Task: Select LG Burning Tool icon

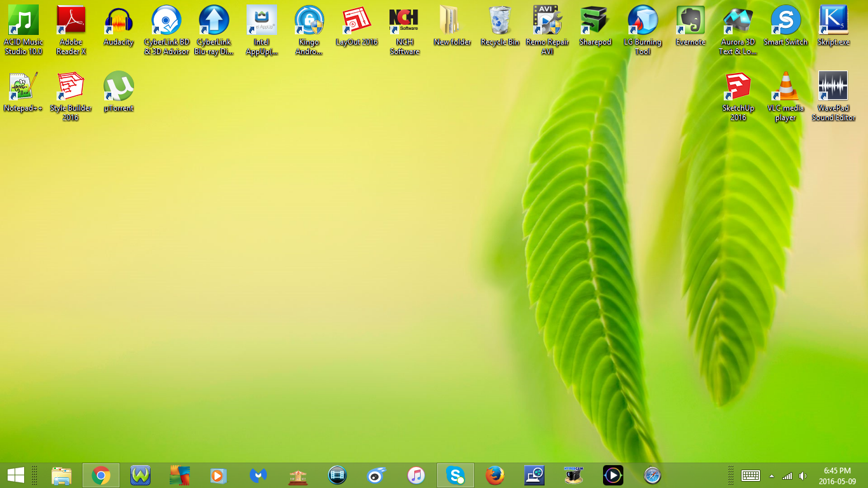Action: pyautogui.click(x=643, y=30)
